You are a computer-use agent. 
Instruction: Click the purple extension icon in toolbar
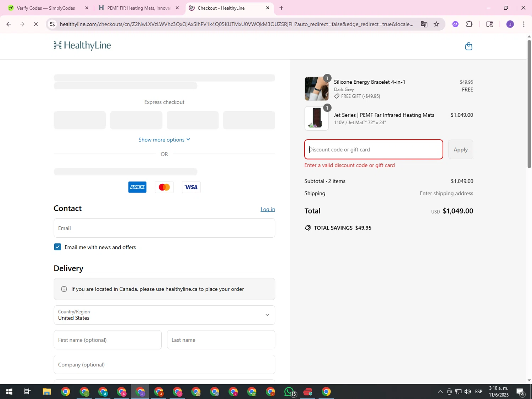point(455,24)
